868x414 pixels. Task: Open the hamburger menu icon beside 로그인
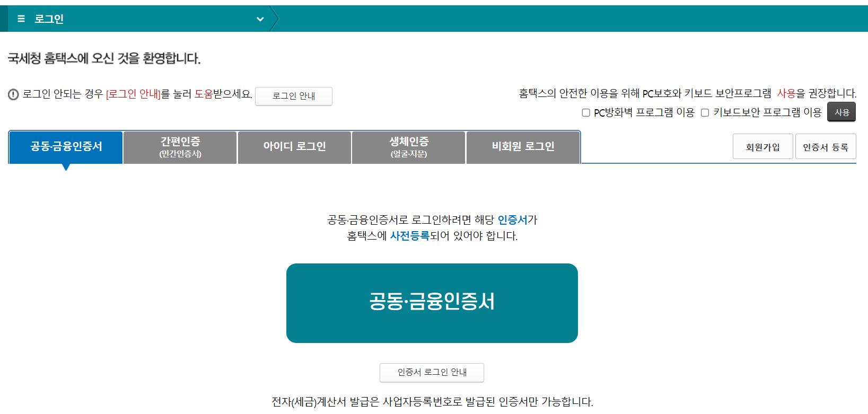tap(21, 19)
